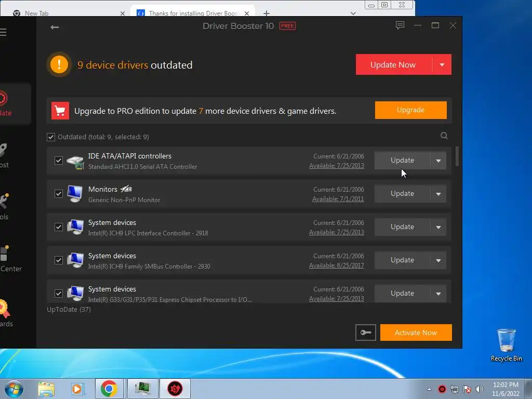Uncheck ICH9 LPC Interface Controller checkbox

pos(59,227)
